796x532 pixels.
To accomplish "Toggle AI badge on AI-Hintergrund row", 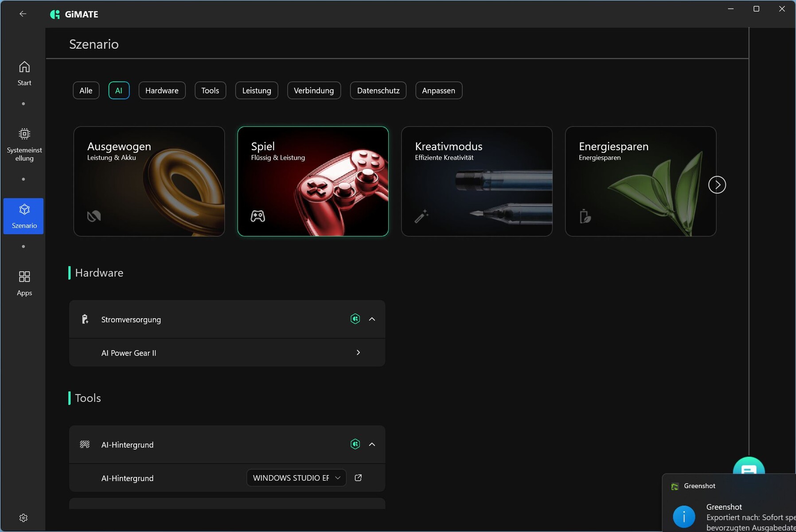I will 355,444.
